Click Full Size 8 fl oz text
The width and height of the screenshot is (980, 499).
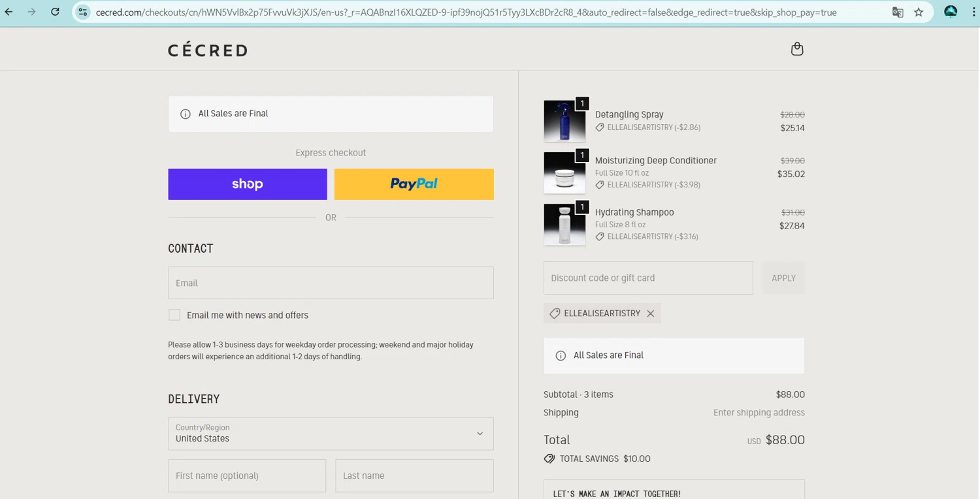(x=621, y=225)
